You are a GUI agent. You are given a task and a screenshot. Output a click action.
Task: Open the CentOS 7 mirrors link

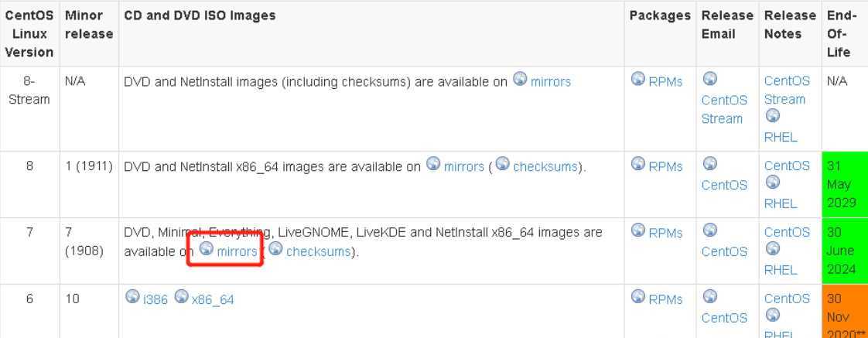tap(237, 251)
